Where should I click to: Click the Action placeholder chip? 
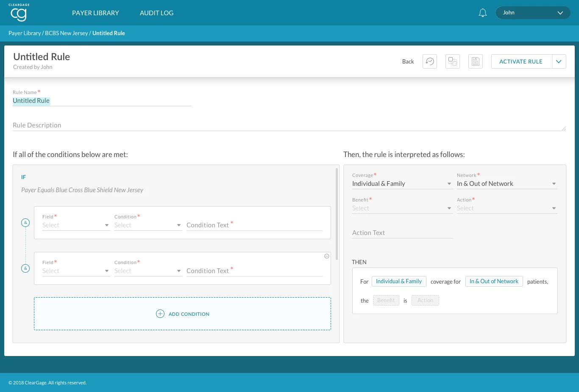click(425, 301)
